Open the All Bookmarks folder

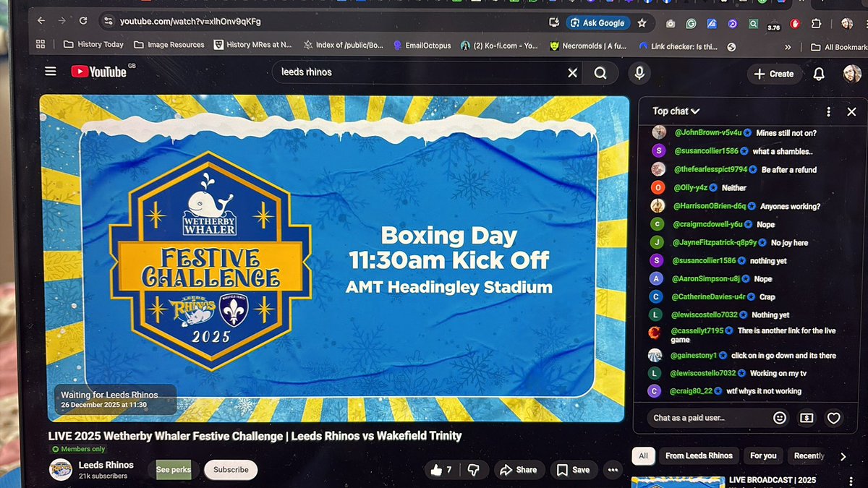point(839,48)
